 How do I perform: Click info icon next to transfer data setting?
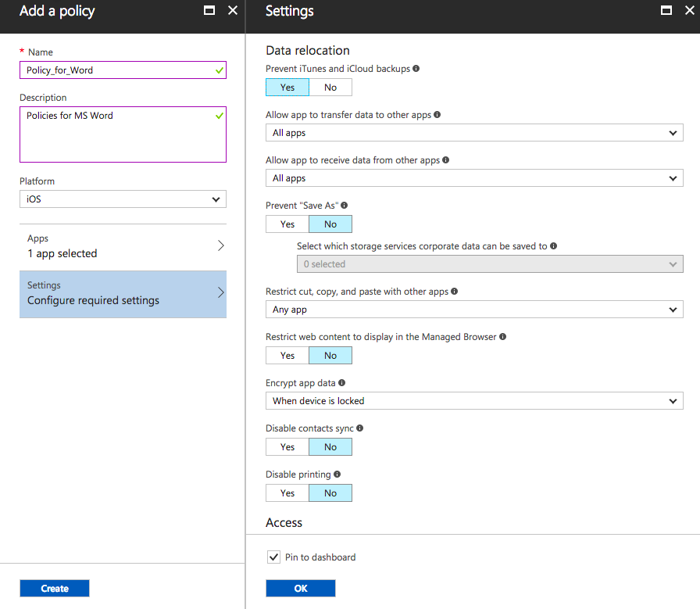pyautogui.click(x=437, y=115)
